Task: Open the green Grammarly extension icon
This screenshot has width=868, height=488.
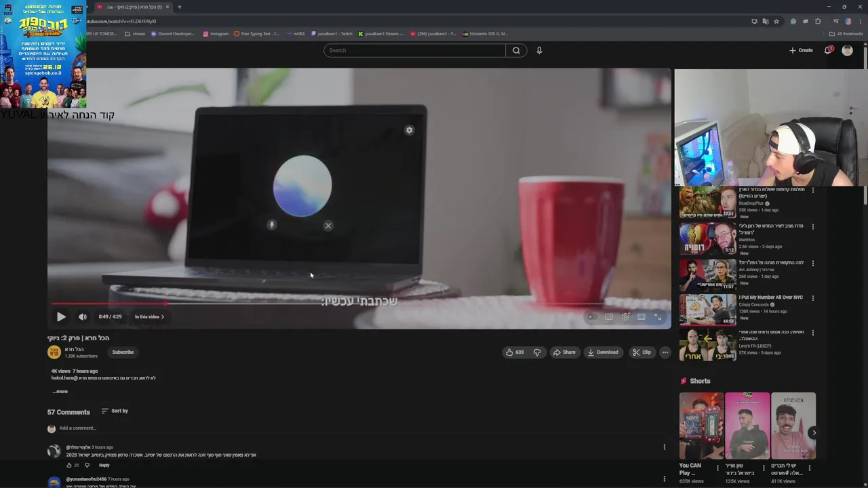Action: pos(793,21)
